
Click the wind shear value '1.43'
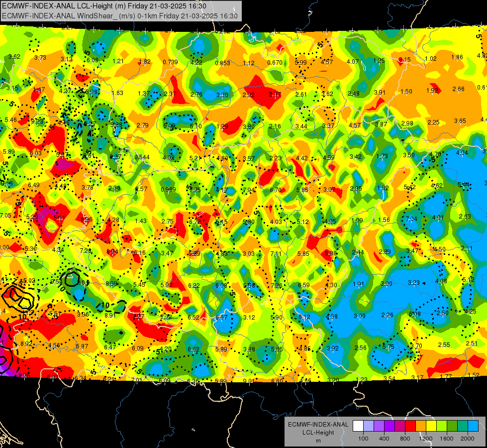(141, 221)
